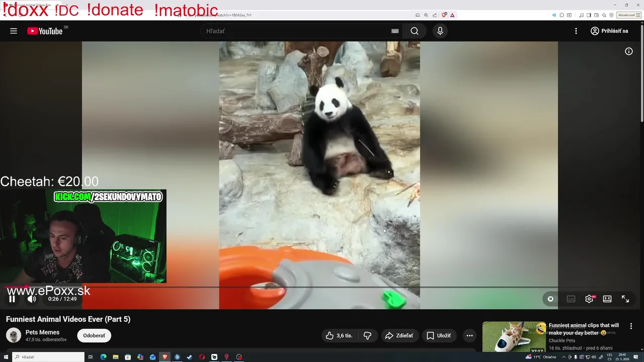Image resolution: width=644 pixels, height=362 pixels.
Task: Open YouTube settings three-dot menu
Action: click(576, 31)
